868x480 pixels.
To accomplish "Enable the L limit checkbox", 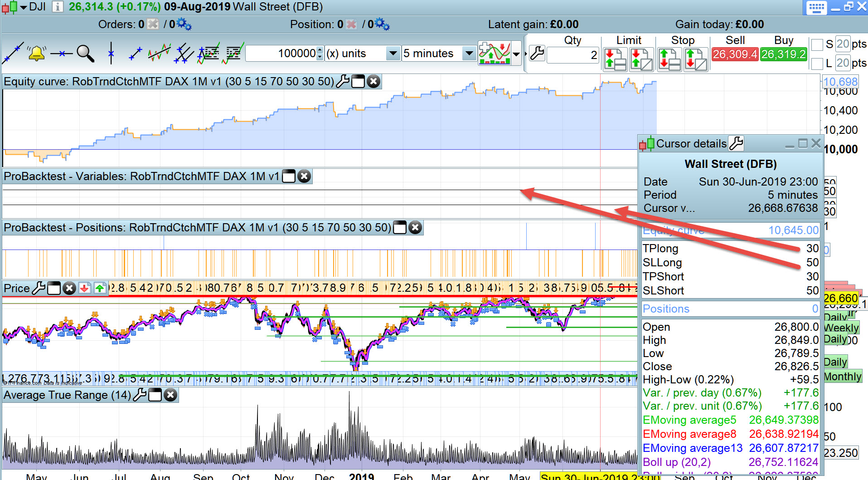I will 817,63.
